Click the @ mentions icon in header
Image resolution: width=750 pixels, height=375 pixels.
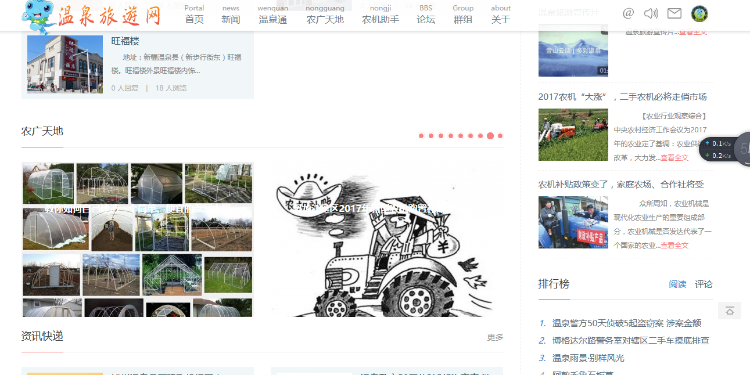pyautogui.click(x=628, y=13)
